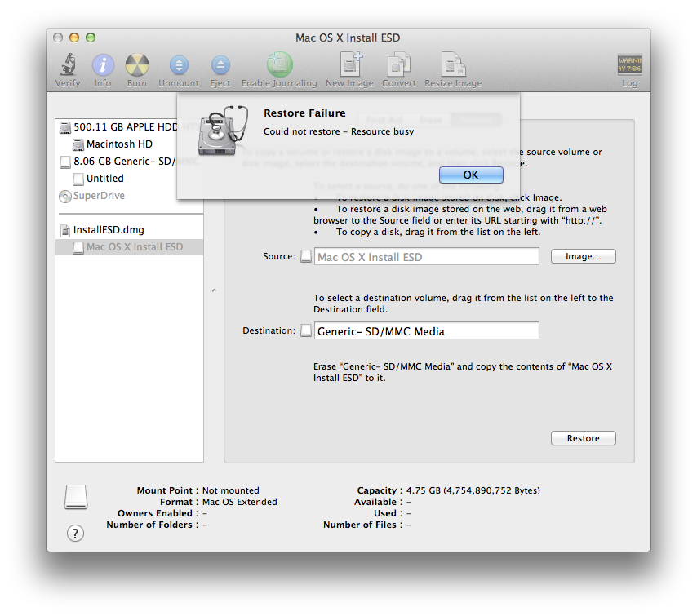Click 'Could not restore - Resource busy' text
697x616 pixels.
click(338, 131)
